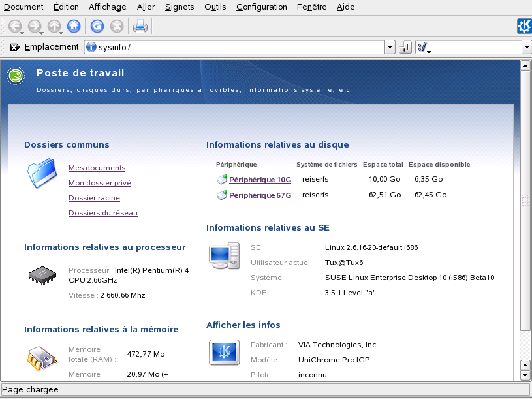Open the Affichage menu
The height and width of the screenshot is (399, 532).
click(x=107, y=7)
